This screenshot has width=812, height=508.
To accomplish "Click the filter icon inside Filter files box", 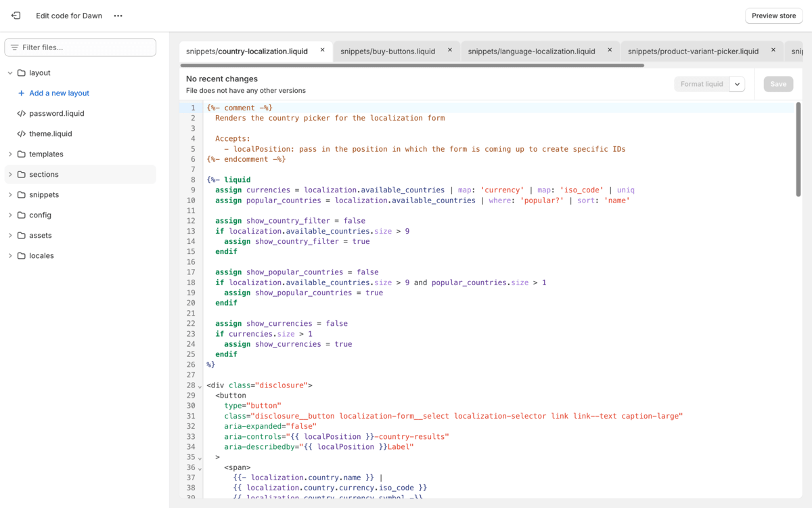I will click(14, 48).
